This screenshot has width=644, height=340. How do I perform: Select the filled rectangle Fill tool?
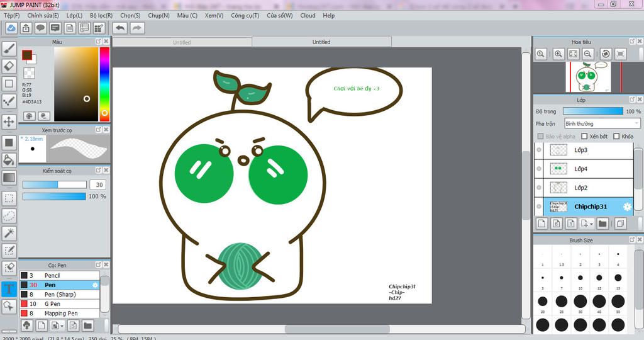click(9, 143)
